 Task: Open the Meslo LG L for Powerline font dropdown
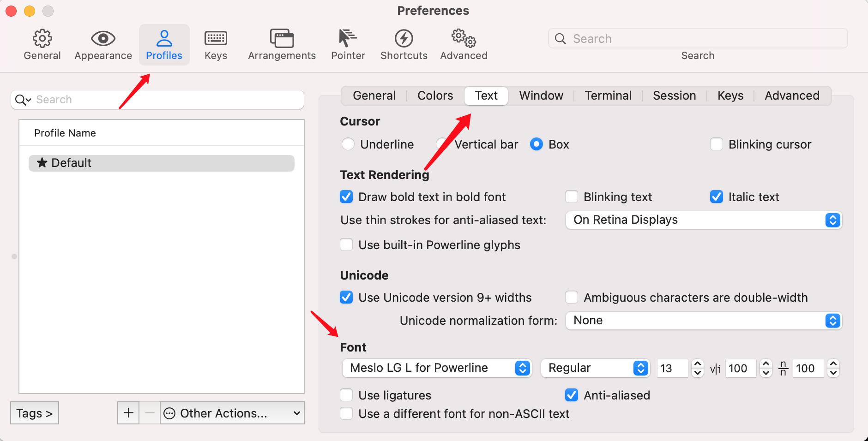click(437, 368)
